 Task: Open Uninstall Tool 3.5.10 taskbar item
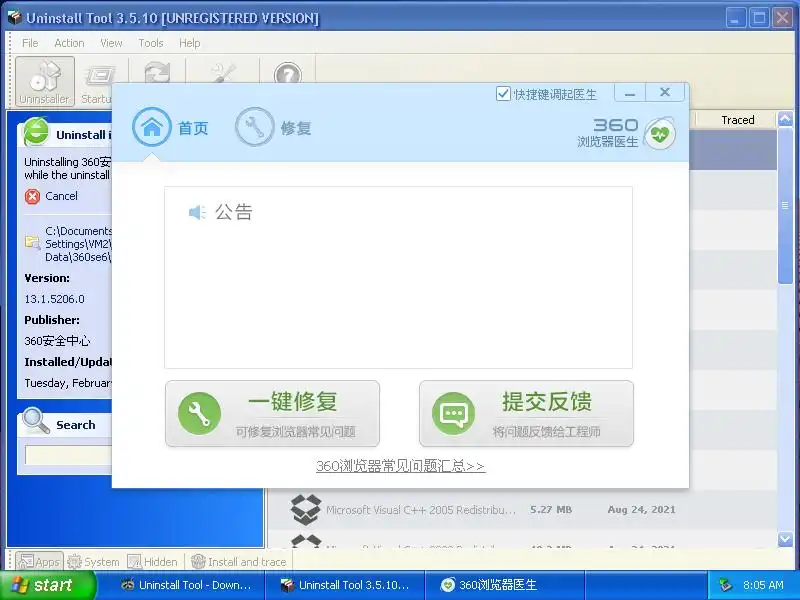coord(345,585)
